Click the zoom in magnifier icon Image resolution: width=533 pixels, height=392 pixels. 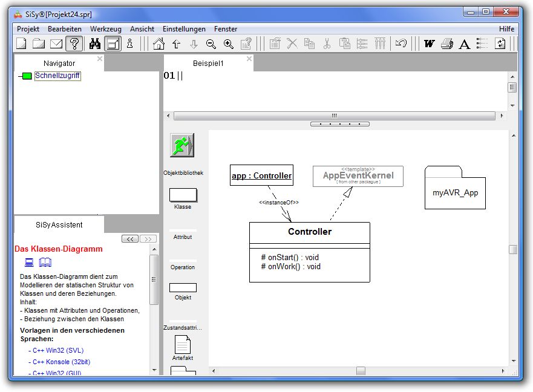(228, 44)
